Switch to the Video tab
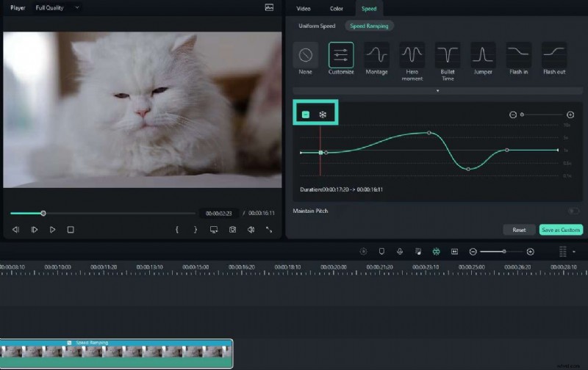This screenshot has height=370, width=588. pyautogui.click(x=303, y=9)
